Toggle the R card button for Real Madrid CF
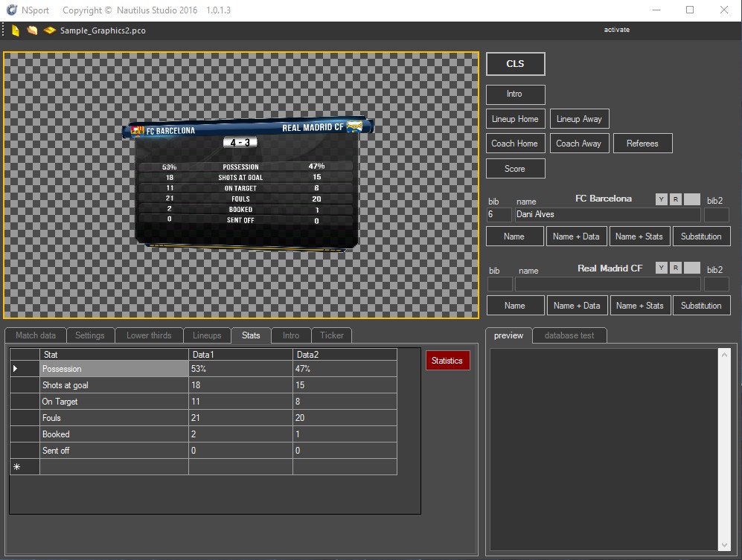 [675, 268]
